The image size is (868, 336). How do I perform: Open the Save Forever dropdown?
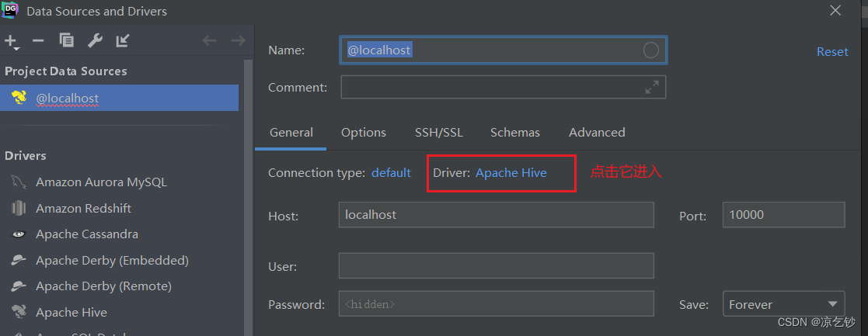pyautogui.click(x=783, y=304)
